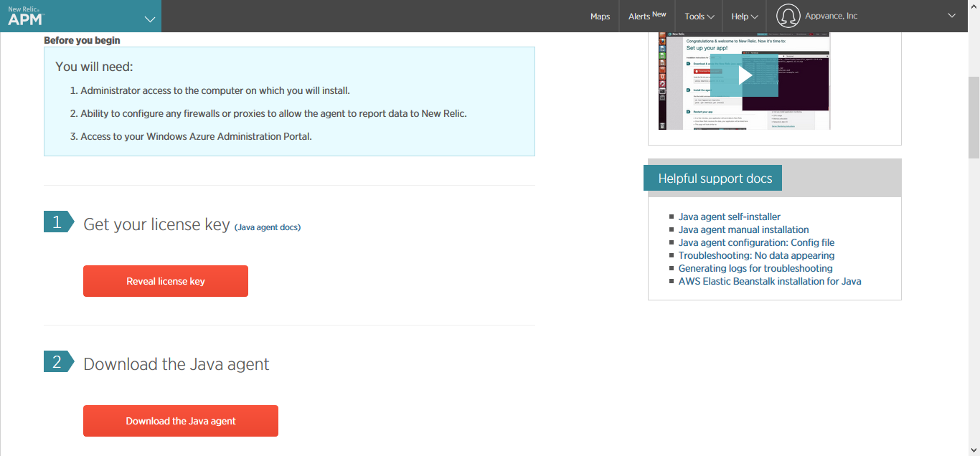Viewport: 980px width, 456px height.
Task: Open Java agent self-installer doc
Action: [x=730, y=217]
